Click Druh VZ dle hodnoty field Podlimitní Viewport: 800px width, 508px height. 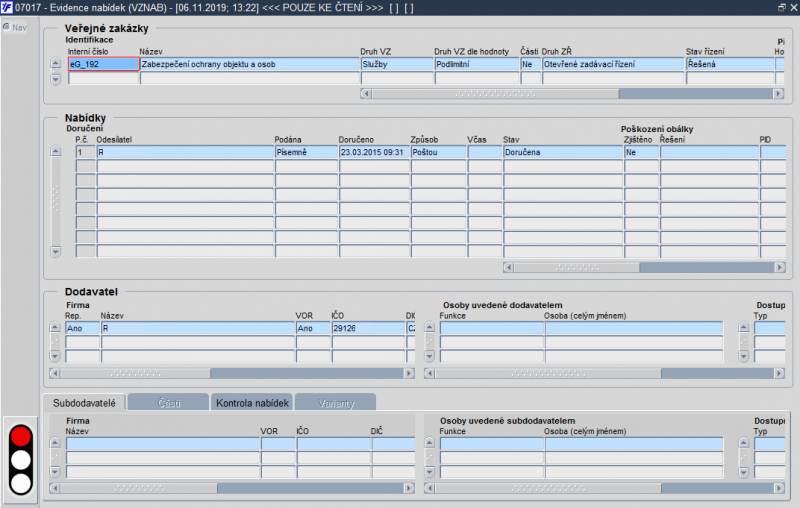coord(477,64)
